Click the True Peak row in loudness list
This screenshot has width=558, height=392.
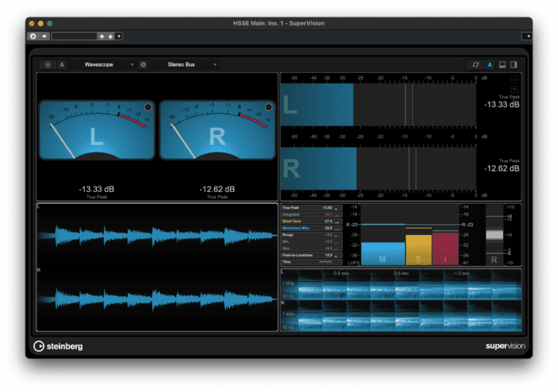point(312,208)
